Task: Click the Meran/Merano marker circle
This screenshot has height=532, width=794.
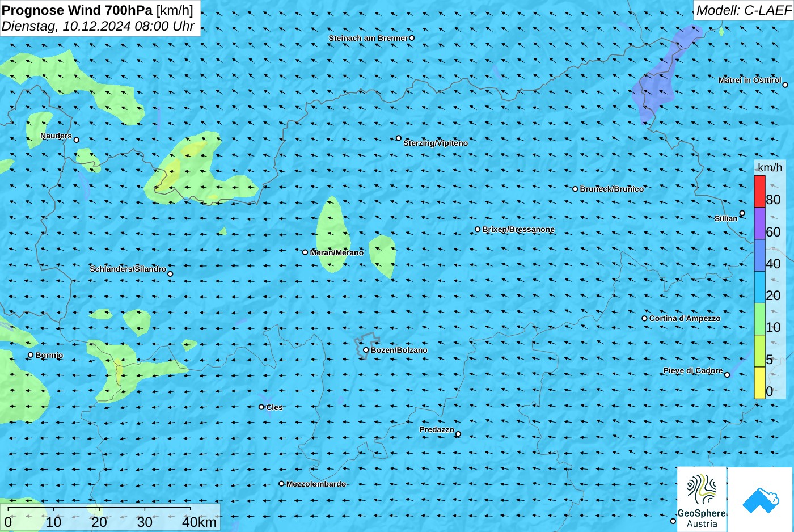Action: 305,252
